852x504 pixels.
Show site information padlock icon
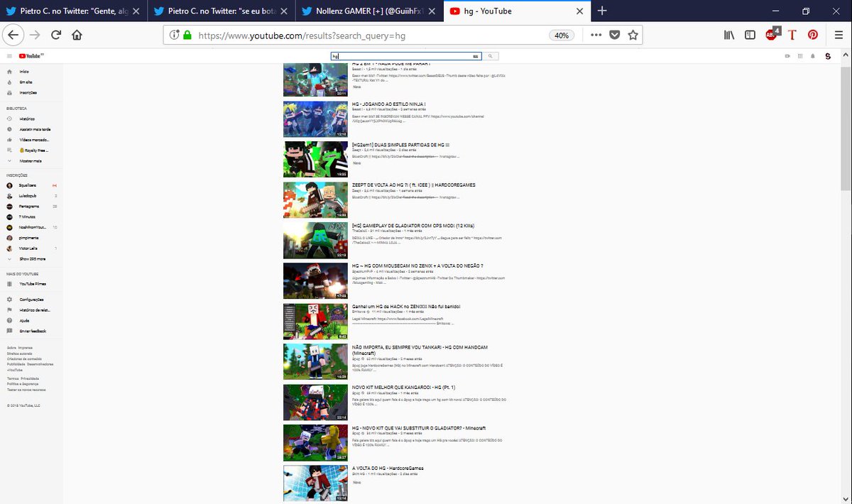click(187, 35)
